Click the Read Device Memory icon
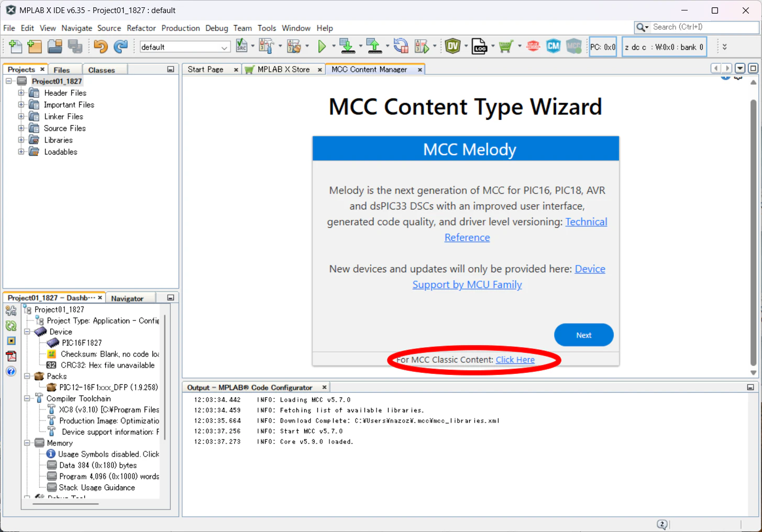 click(x=374, y=46)
